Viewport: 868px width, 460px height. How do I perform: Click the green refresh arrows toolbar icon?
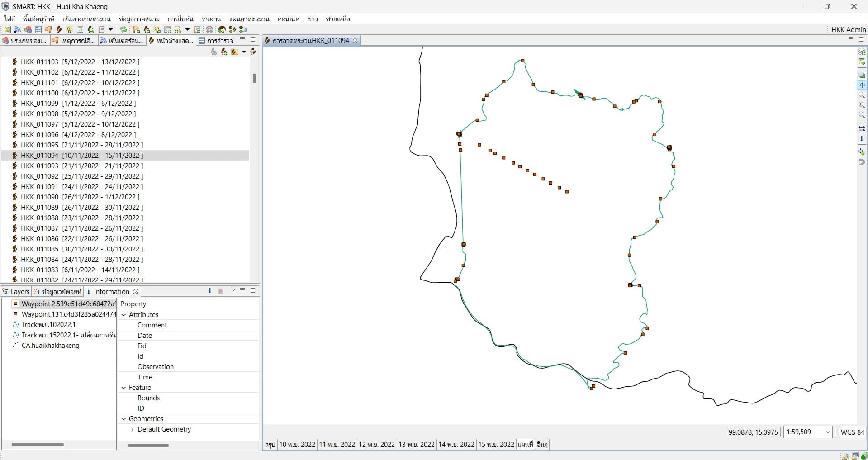pyautogui.click(x=123, y=30)
